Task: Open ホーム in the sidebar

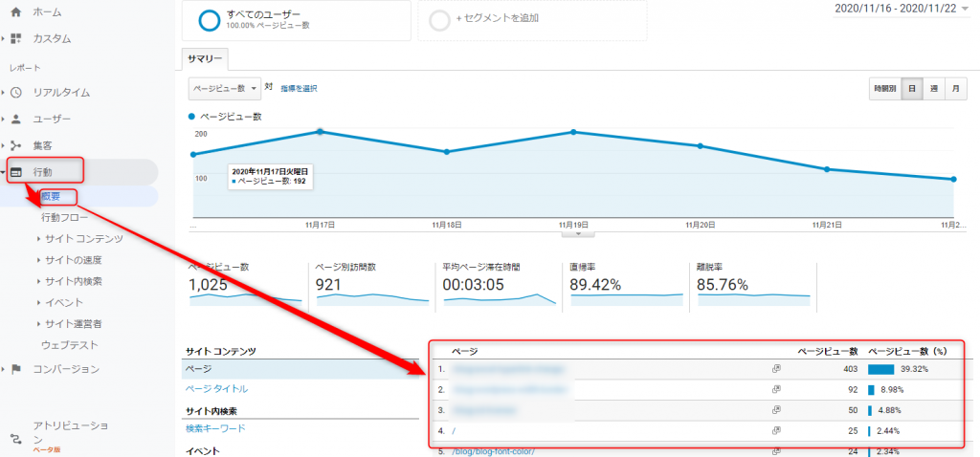Action: (48, 11)
